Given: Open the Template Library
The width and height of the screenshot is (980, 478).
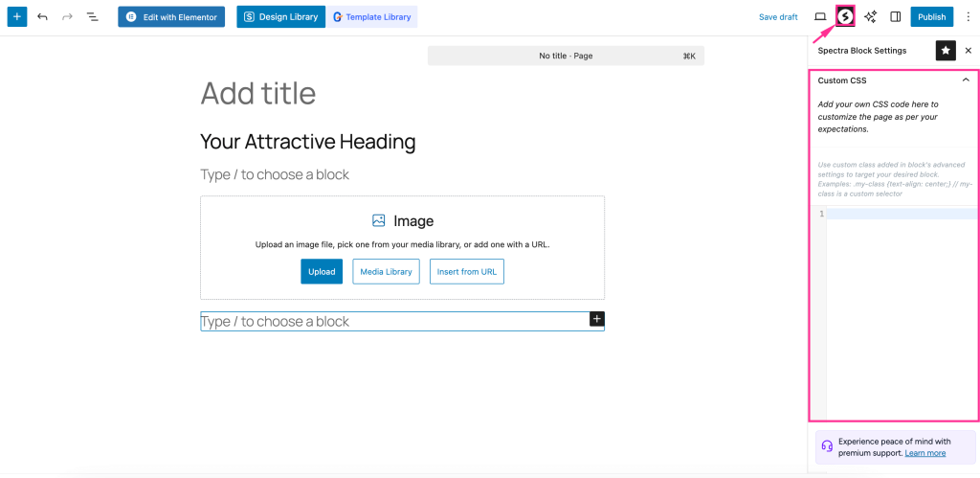Looking at the screenshot, I should click(371, 17).
